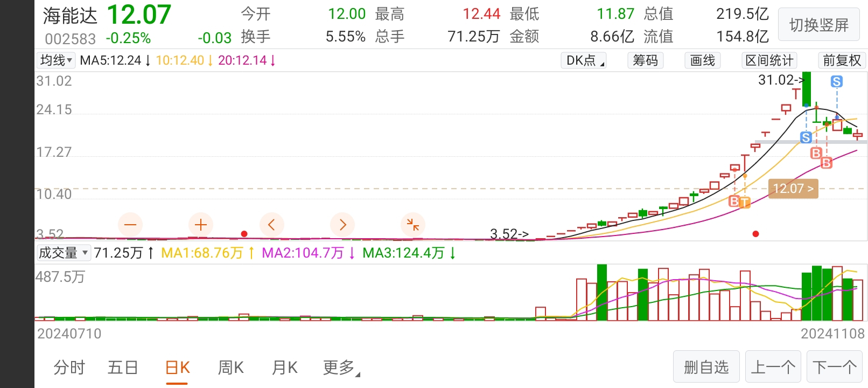Tap the zoom out minus icon
The image size is (868, 388).
(x=130, y=224)
